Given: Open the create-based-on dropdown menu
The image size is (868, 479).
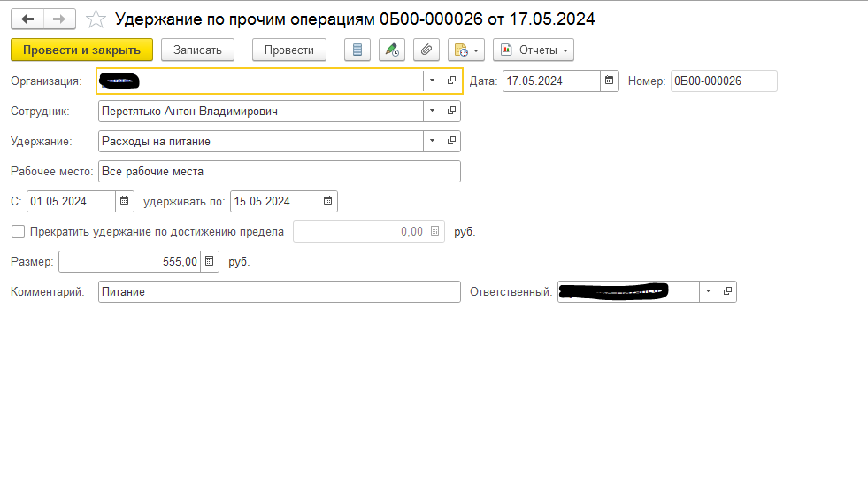Looking at the screenshot, I should 466,50.
